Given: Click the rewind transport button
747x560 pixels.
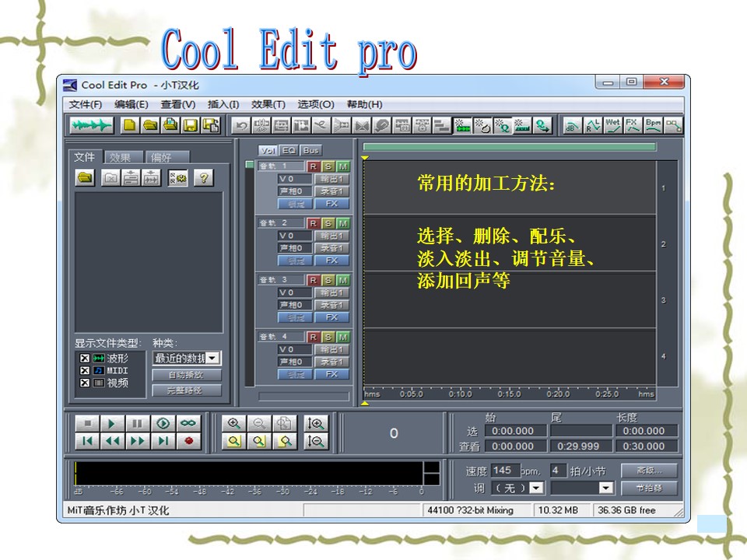Looking at the screenshot, I should (x=112, y=441).
